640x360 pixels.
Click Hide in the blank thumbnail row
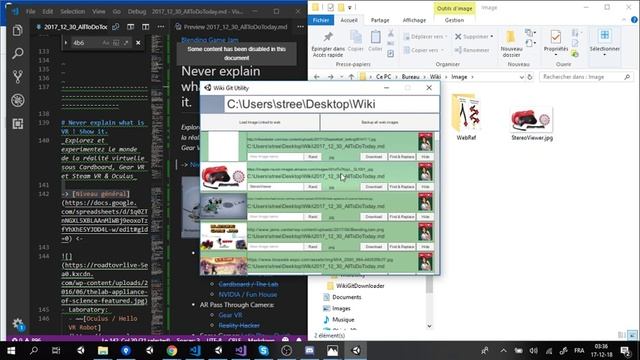[x=425, y=157]
